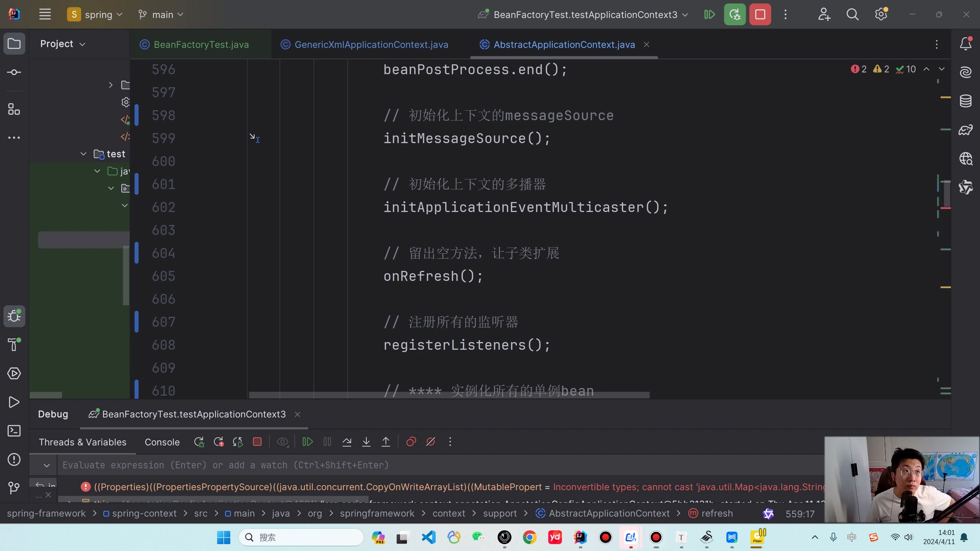Open the Search Everywhere magnifier icon
This screenshot has width=980, height=551.
(853, 14)
